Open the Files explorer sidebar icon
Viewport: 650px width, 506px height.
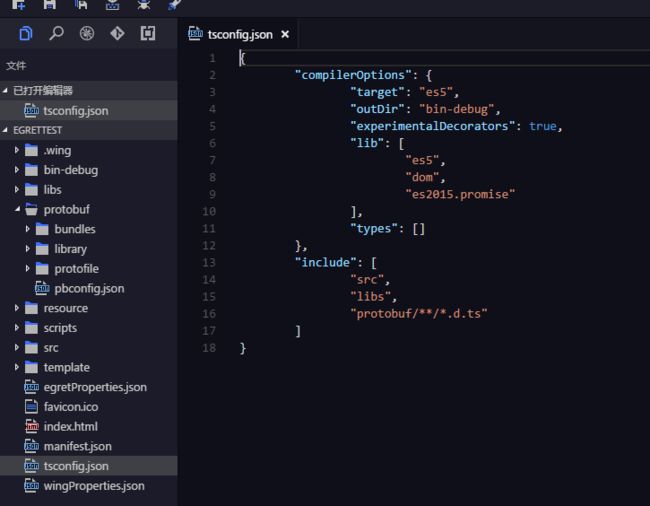point(26,33)
